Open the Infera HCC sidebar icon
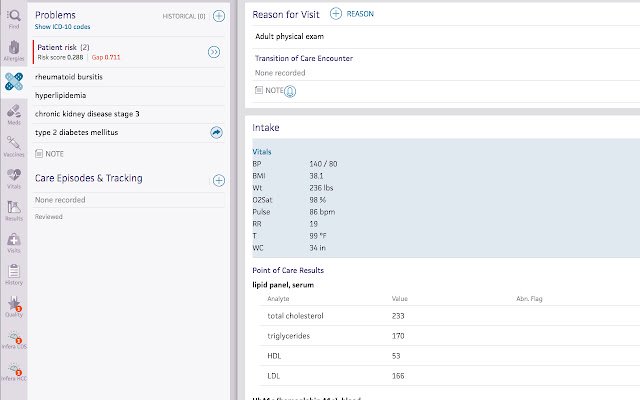Viewport: 640px width, 400px height. pyautogui.click(x=14, y=371)
